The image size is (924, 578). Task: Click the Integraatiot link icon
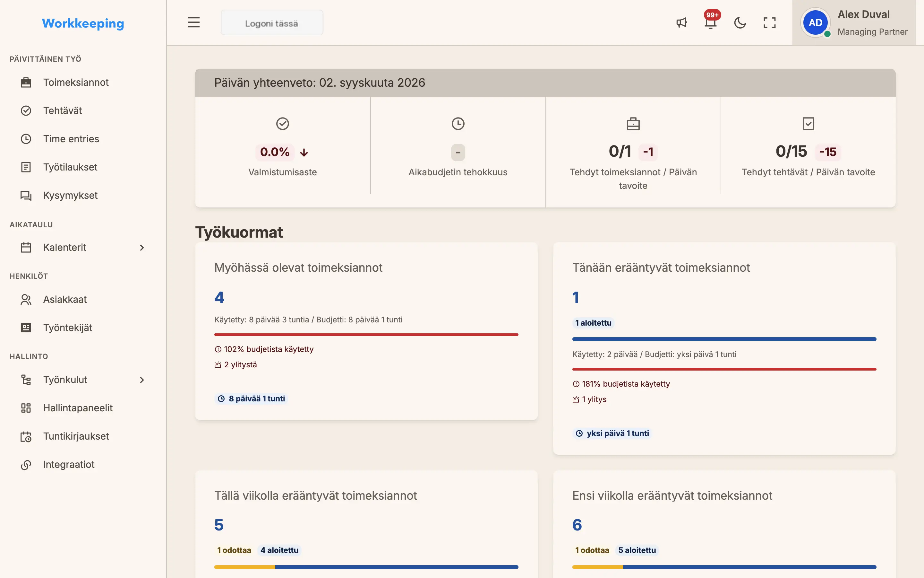26,464
